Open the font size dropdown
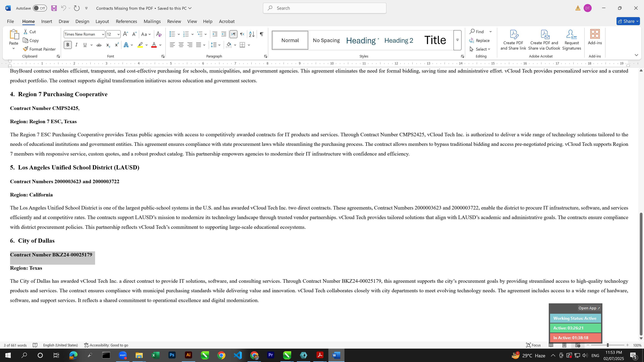Viewport: 644px width, 362px height. [119, 34]
